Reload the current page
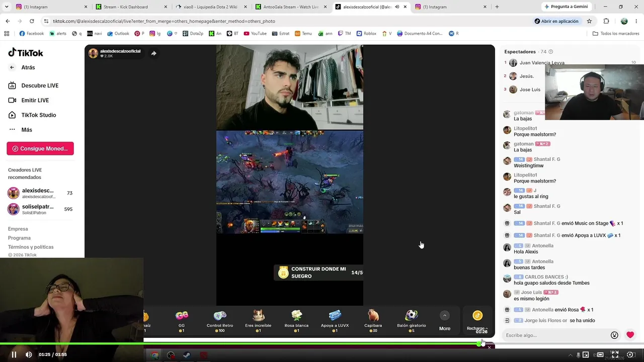Image resolution: width=644 pixels, height=362 pixels. (x=32, y=21)
